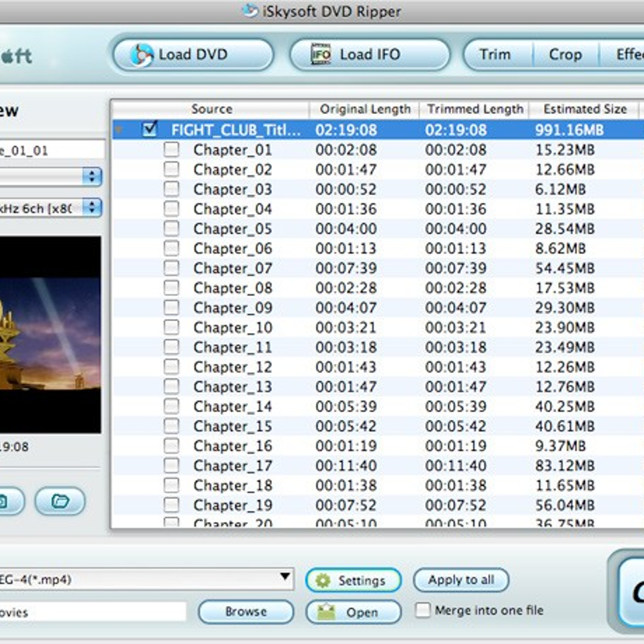Sort by Trimmed Length column header

(x=475, y=109)
